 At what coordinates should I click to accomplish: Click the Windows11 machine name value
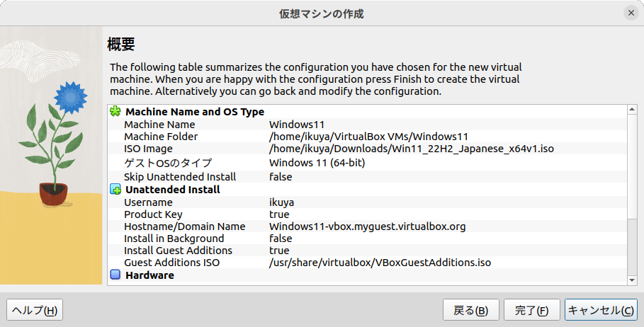coord(297,125)
